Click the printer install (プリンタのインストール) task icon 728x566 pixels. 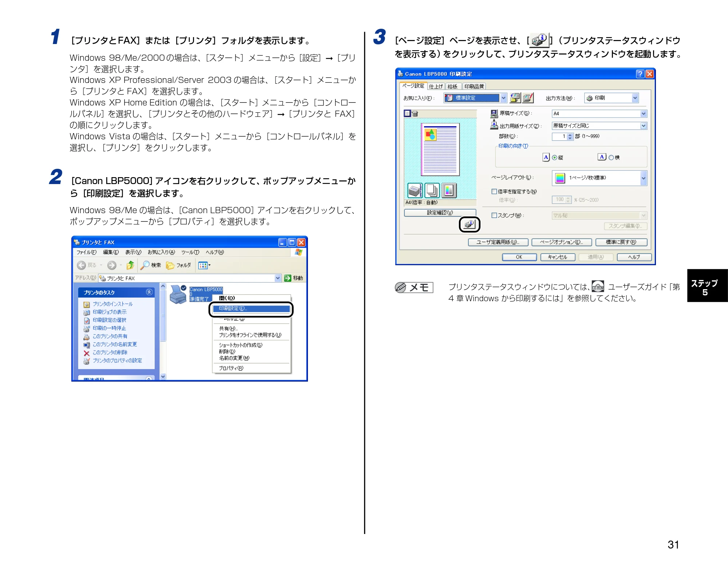[86, 304]
